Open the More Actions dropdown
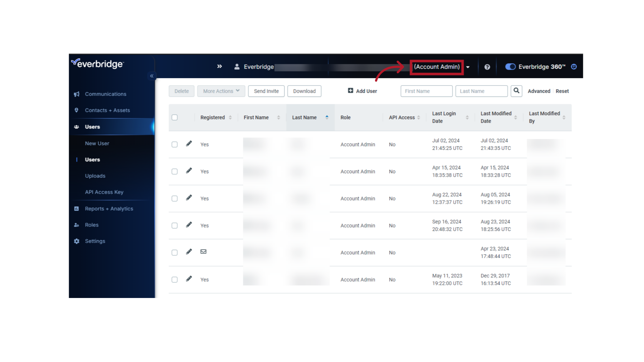Viewport: 644px width, 362px height. pos(221,91)
